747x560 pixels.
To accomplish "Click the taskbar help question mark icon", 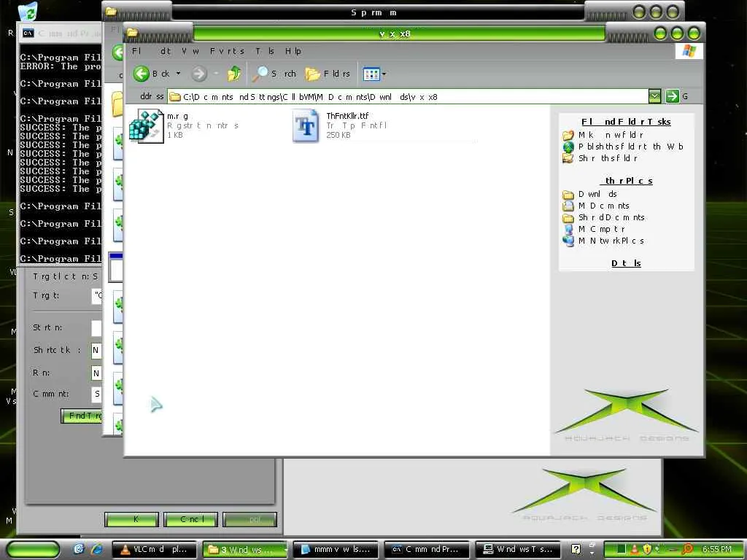I will (x=576, y=550).
